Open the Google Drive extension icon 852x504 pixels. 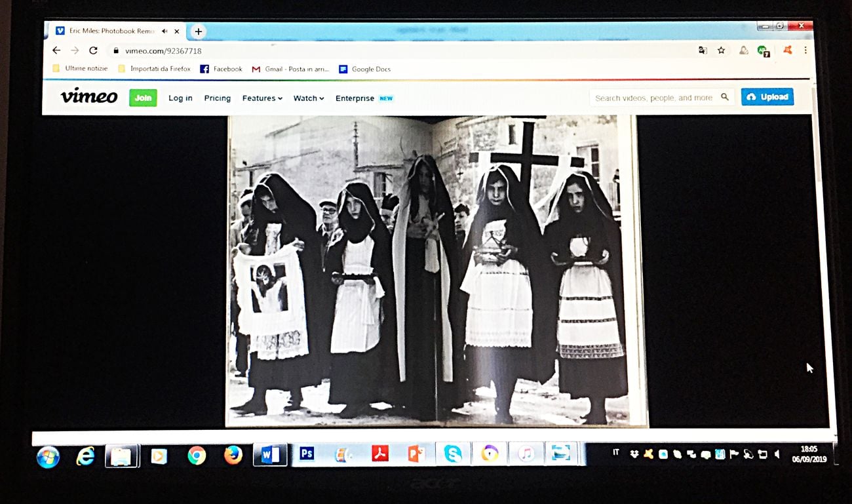pyautogui.click(x=744, y=50)
